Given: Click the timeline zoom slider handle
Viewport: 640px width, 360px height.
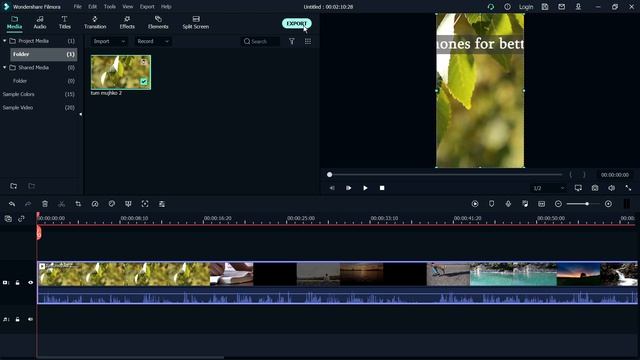Looking at the screenshot, I should (x=587, y=204).
